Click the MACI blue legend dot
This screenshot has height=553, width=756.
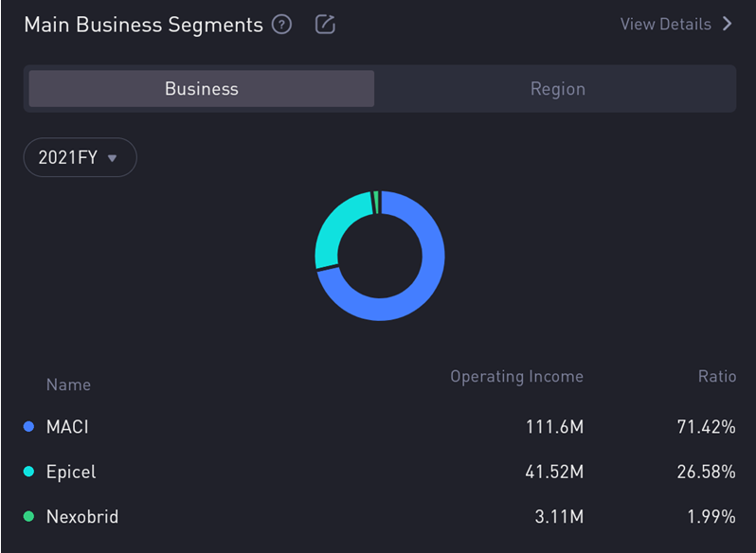point(28,427)
